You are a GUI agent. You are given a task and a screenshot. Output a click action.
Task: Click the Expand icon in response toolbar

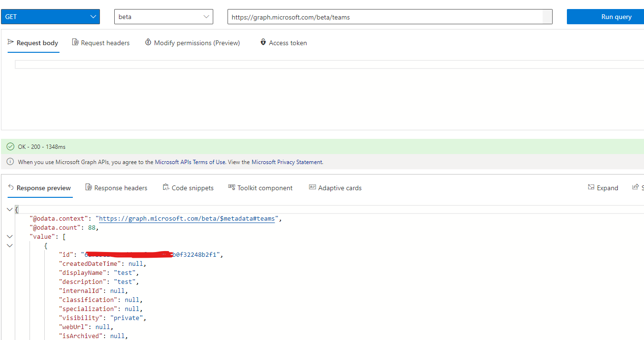click(x=591, y=187)
